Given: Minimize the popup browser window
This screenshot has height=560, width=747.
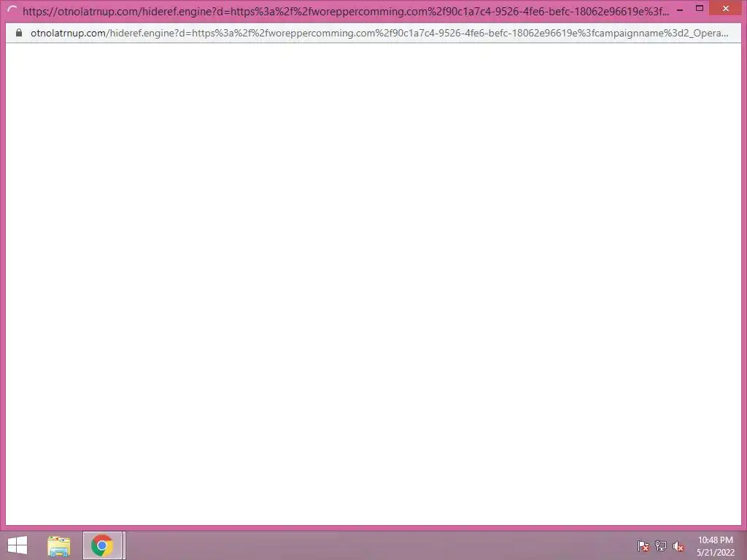Looking at the screenshot, I should point(680,9).
